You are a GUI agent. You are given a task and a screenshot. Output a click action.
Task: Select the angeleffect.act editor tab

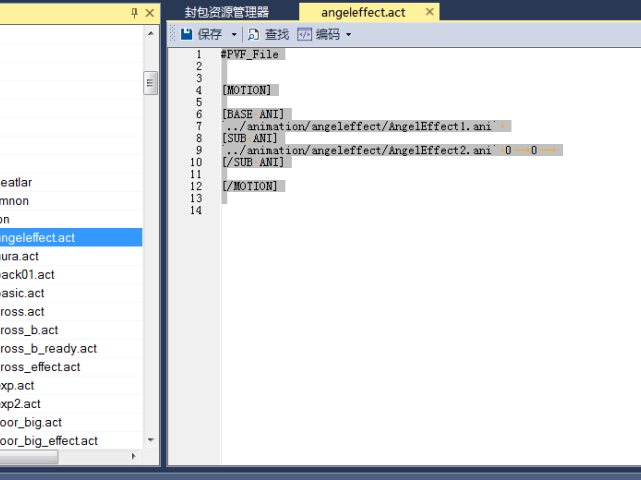363,12
